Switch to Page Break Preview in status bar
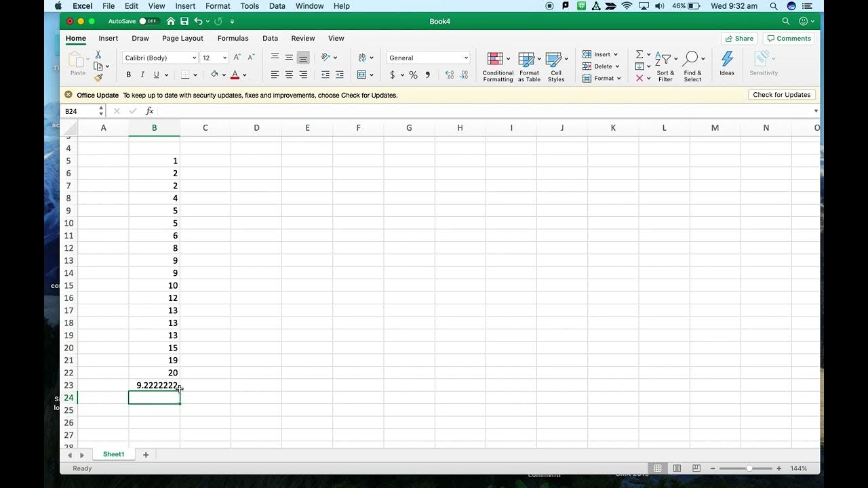Screen dimensions: 868x488 696,468
